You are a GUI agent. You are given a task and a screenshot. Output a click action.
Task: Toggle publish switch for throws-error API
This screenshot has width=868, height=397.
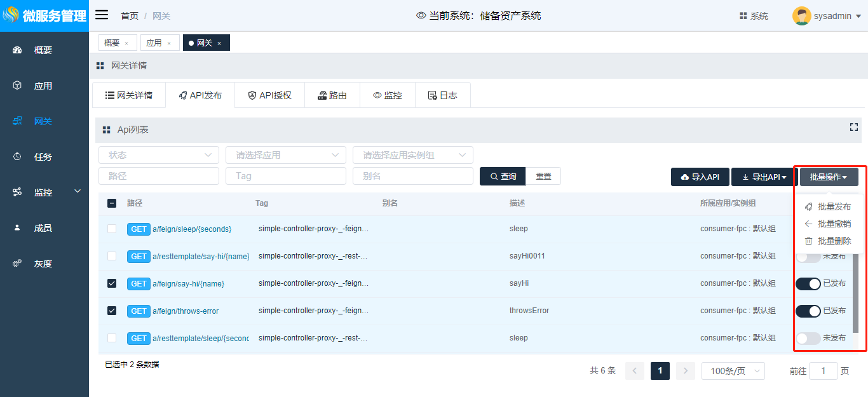click(808, 311)
